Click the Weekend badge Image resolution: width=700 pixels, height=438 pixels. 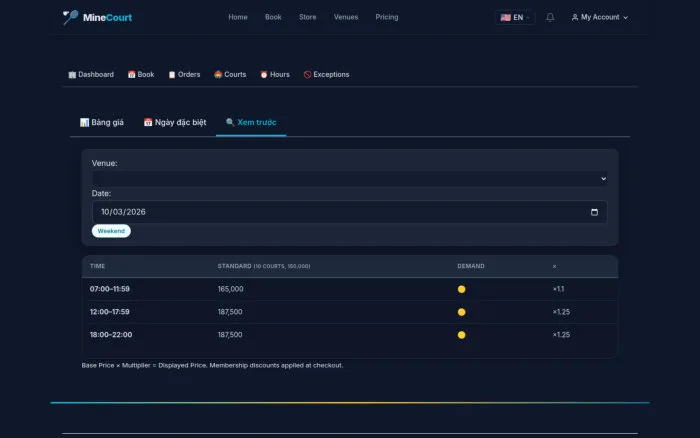coord(111,231)
